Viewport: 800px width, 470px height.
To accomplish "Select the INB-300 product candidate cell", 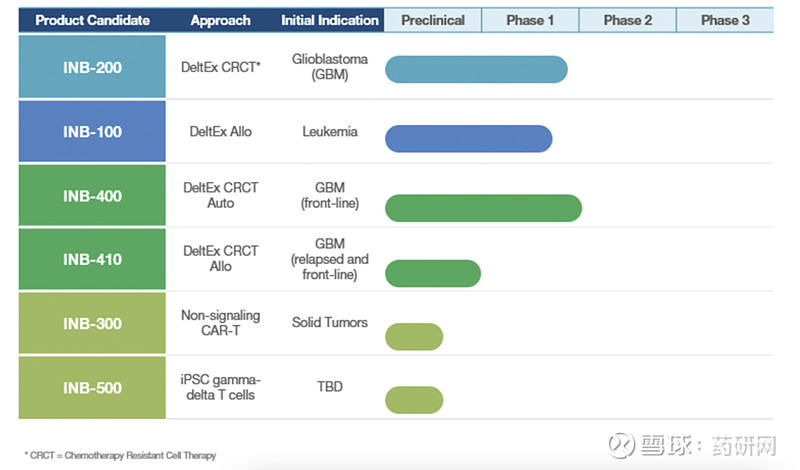I will coord(92,324).
